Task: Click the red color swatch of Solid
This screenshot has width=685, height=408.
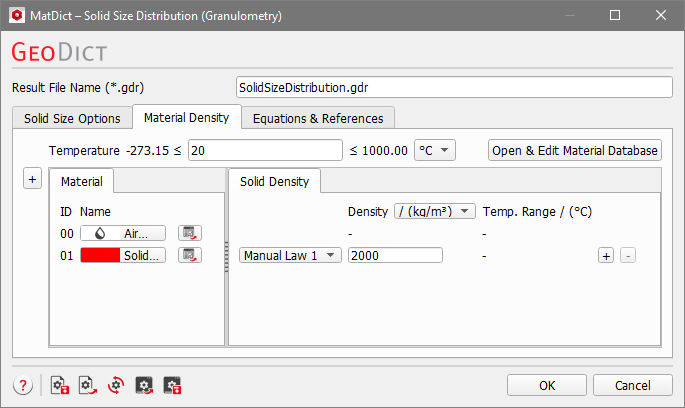Action: (x=100, y=255)
